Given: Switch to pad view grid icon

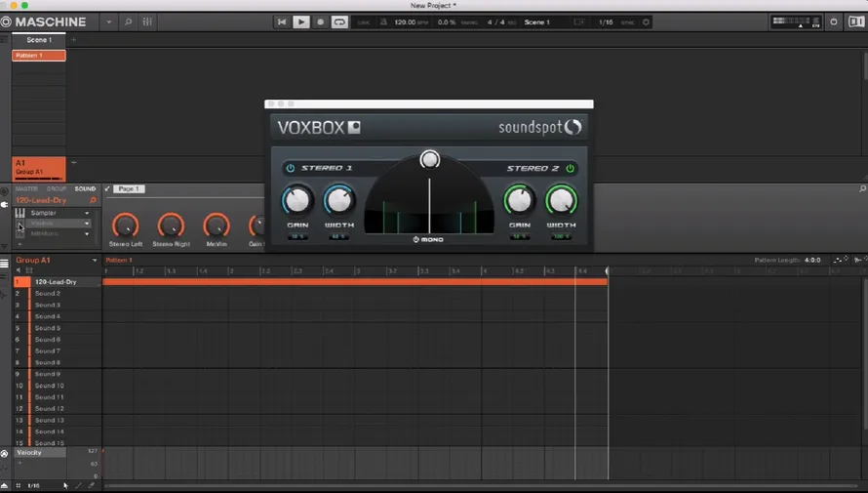Looking at the screenshot, I should 29,270.
